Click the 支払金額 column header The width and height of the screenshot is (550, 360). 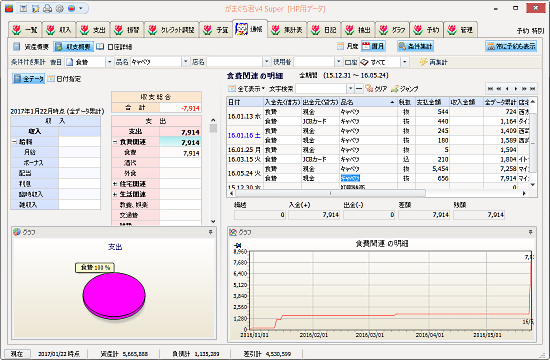pos(432,102)
